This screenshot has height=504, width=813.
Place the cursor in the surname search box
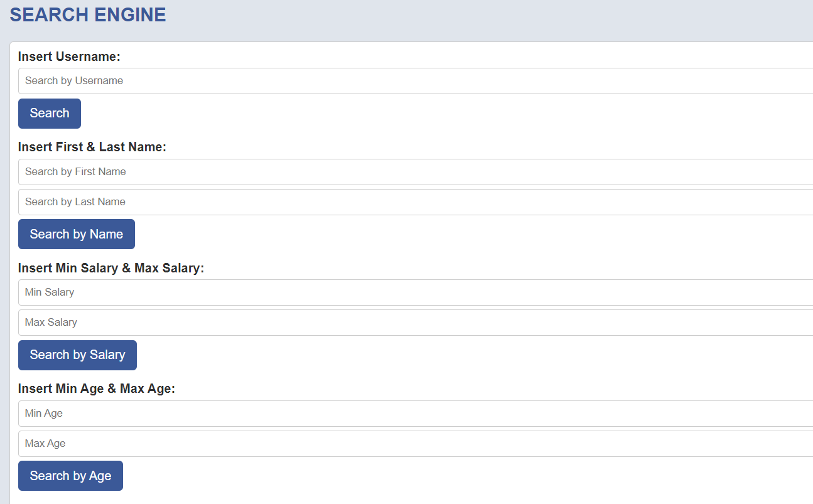[416, 202]
